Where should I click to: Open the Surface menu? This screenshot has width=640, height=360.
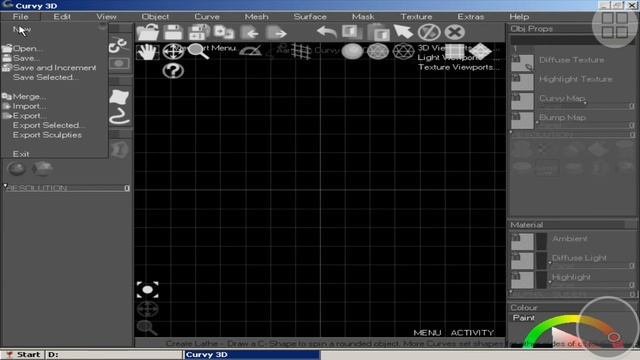(x=310, y=17)
